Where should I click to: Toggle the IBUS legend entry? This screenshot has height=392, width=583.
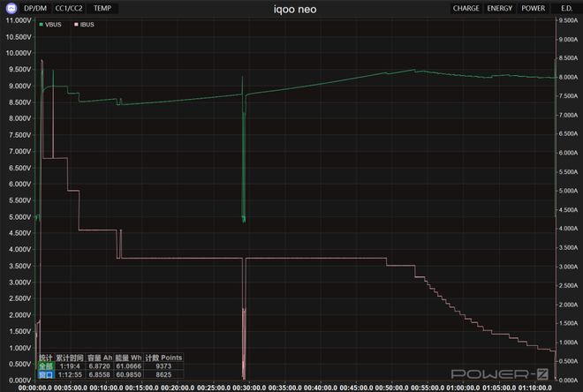[87, 24]
